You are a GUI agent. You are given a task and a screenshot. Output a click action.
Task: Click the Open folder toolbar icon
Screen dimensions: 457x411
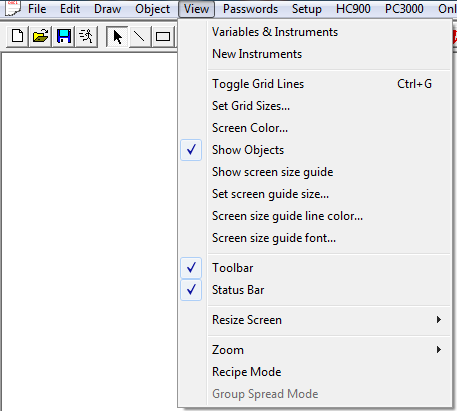click(x=40, y=36)
